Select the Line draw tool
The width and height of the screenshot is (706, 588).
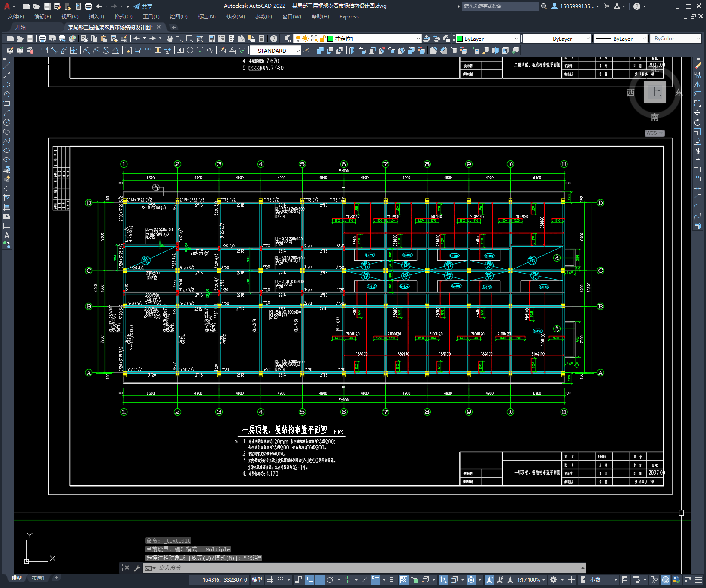7,66
